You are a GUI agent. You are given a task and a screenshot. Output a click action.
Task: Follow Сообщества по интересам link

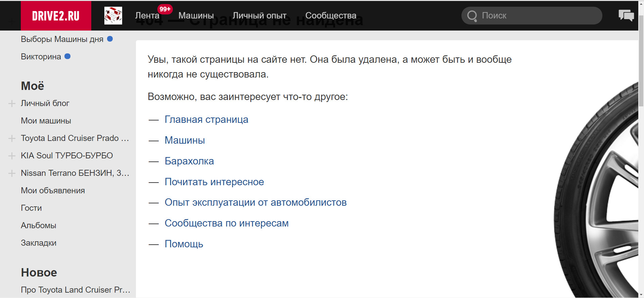227,223
